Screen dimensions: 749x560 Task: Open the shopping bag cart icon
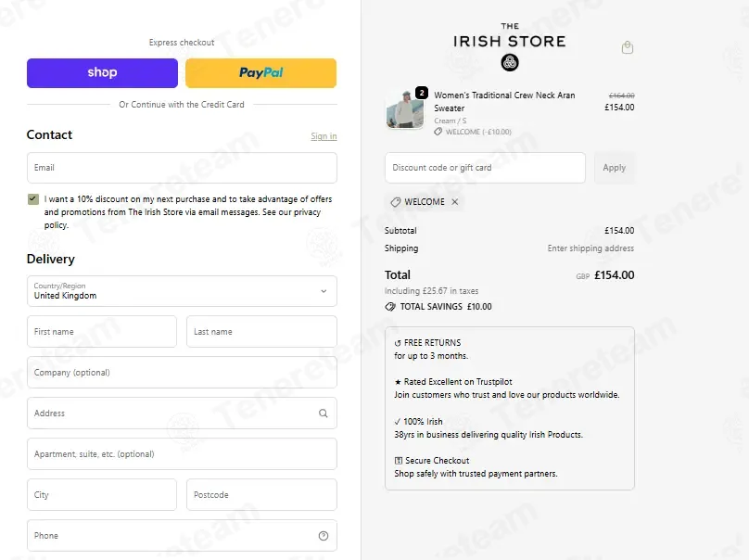pos(628,47)
